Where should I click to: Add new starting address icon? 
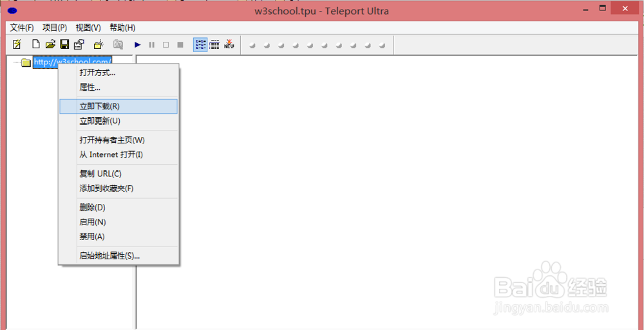pyautogui.click(x=99, y=44)
